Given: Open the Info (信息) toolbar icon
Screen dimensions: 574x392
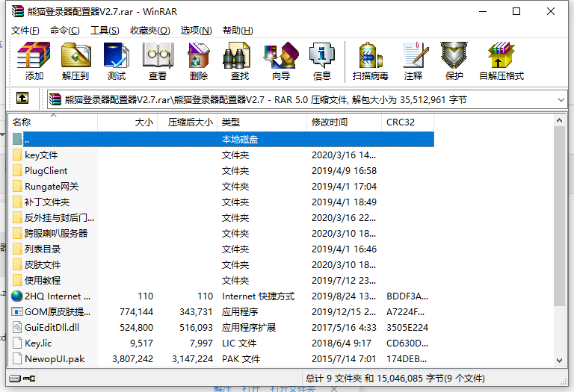Looking at the screenshot, I should [322, 55].
